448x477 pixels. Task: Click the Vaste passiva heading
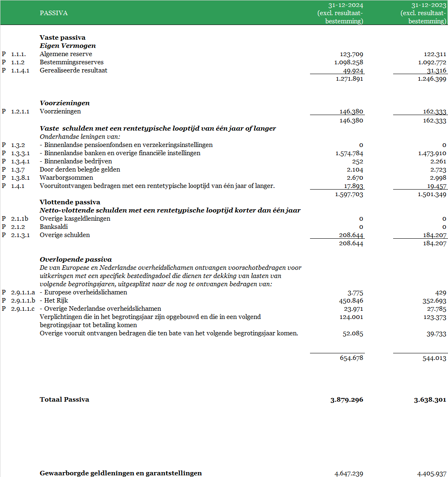click(62, 37)
